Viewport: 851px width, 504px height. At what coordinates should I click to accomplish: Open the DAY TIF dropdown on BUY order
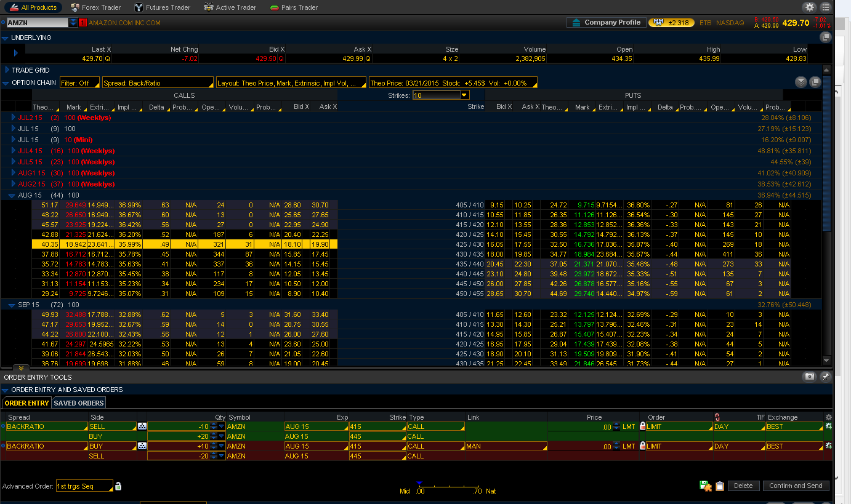pos(739,446)
